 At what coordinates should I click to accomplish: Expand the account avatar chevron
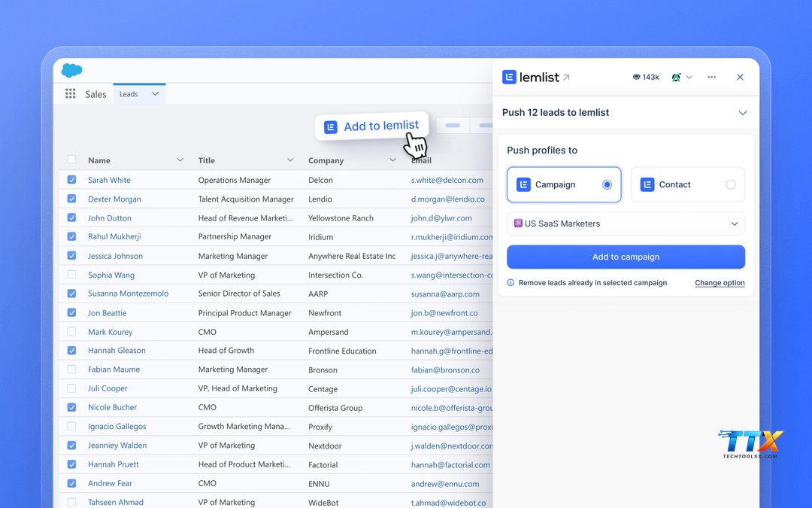coord(689,78)
